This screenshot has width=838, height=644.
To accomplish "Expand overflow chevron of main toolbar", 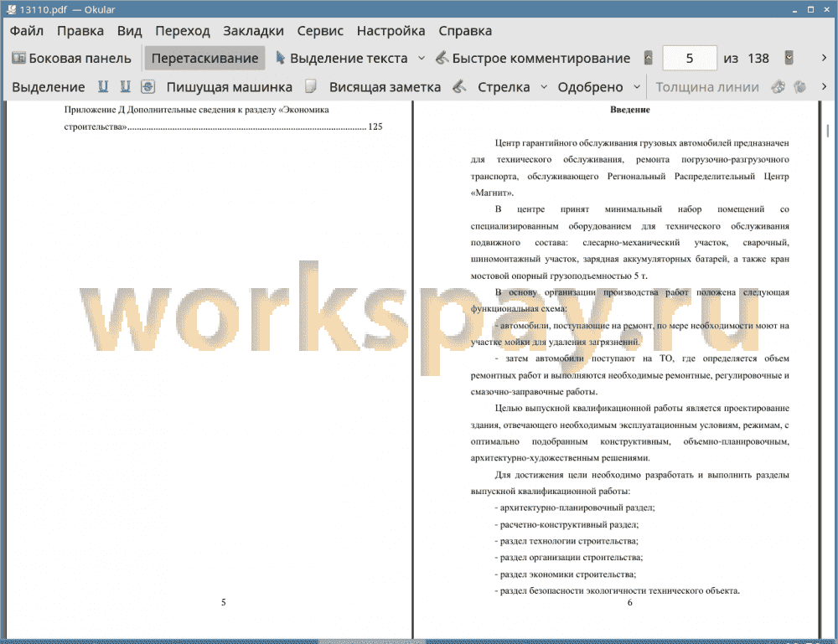I will coord(824,58).
